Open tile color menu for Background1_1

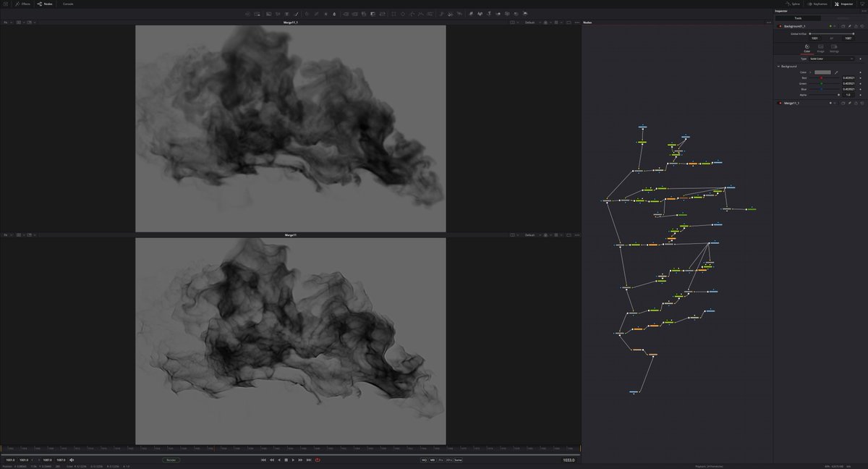point(832,26)
